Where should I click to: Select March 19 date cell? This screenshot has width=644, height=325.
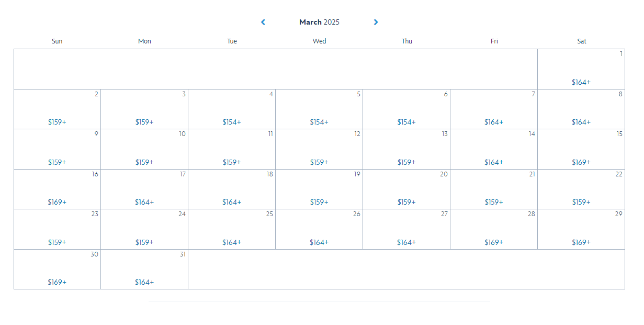[319, 189]
